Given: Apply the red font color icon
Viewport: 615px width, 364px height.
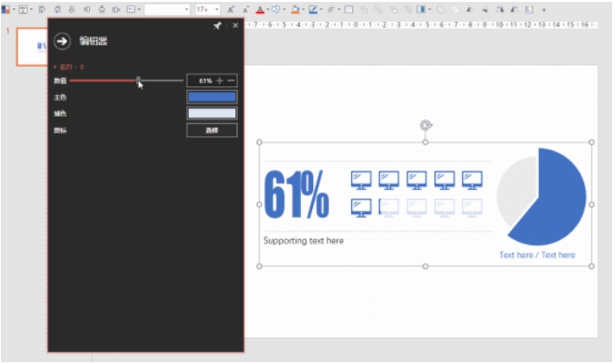Looking at the screenshot, I should [260, 9].
